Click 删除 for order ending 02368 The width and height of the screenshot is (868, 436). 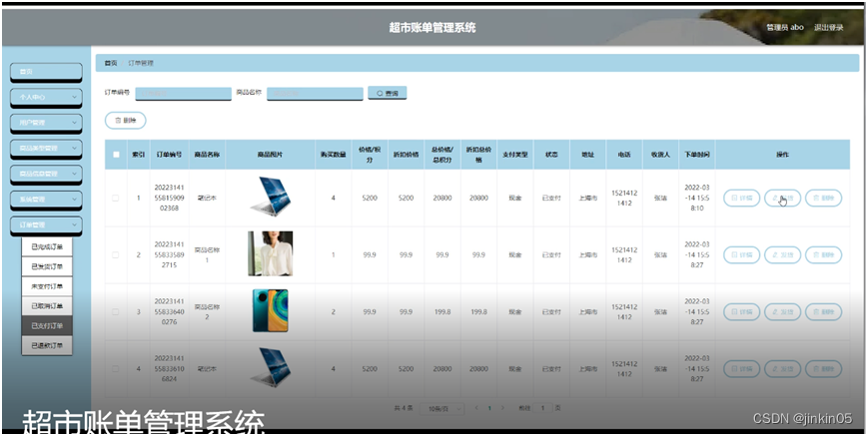pyautogui.click(x=824, y=198)
